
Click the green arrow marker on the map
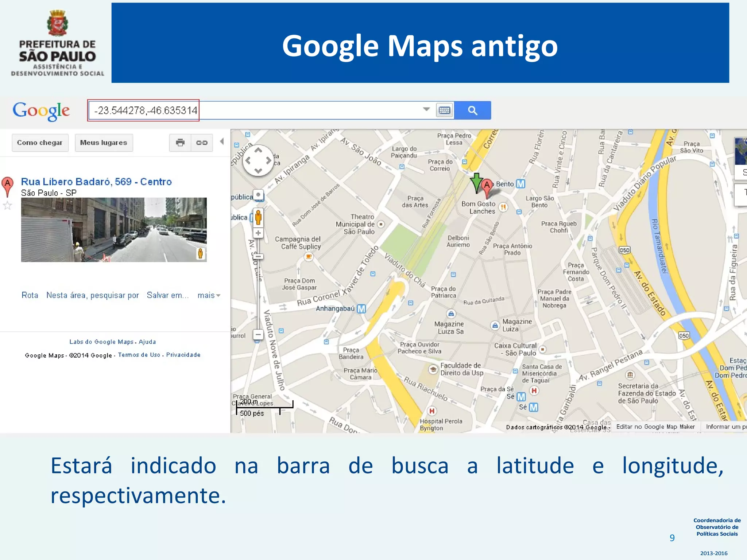click(x=476, y=183)
